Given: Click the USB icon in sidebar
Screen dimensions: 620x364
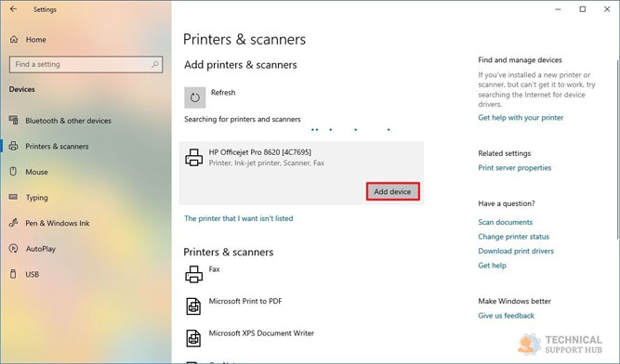Looking at the screenshot, I should [13, 274].
